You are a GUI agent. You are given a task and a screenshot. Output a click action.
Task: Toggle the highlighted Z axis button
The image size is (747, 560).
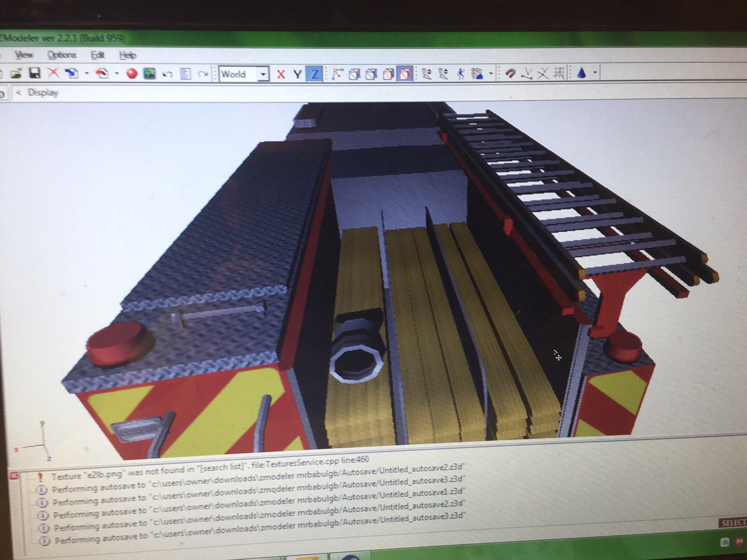(x=314, y=75)
